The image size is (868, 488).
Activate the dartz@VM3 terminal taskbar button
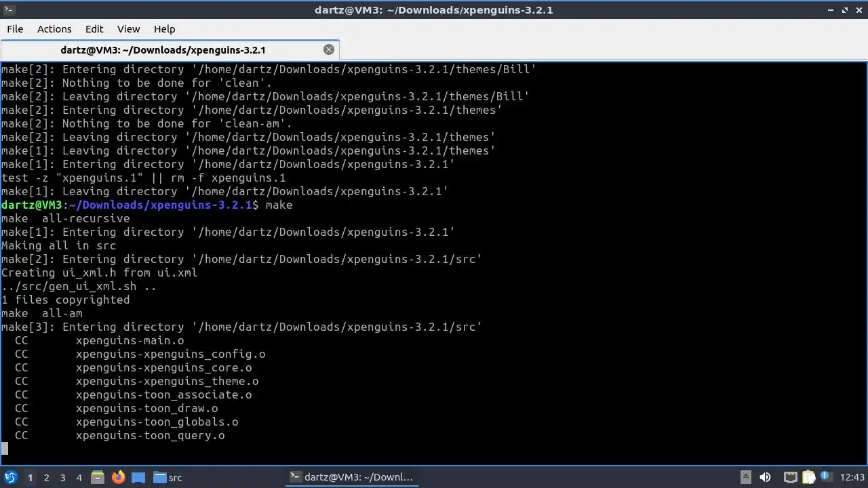coord(351,477)
